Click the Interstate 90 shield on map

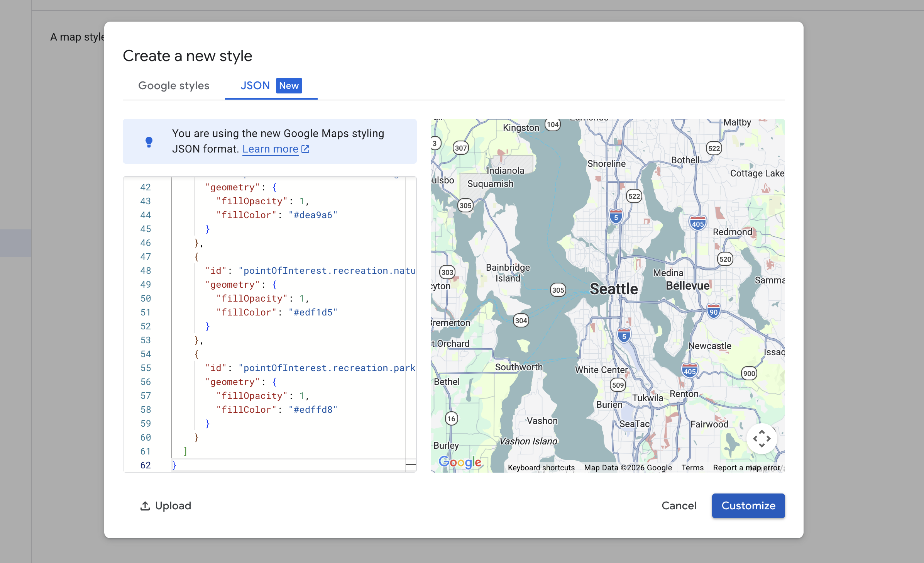click(713, 312)
